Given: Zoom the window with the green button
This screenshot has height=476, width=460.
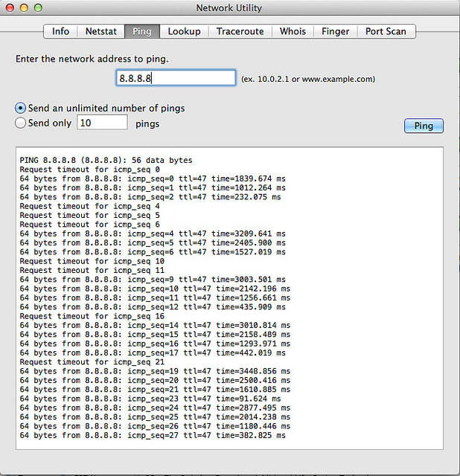Looking at the screenshot, I should 38,7.
